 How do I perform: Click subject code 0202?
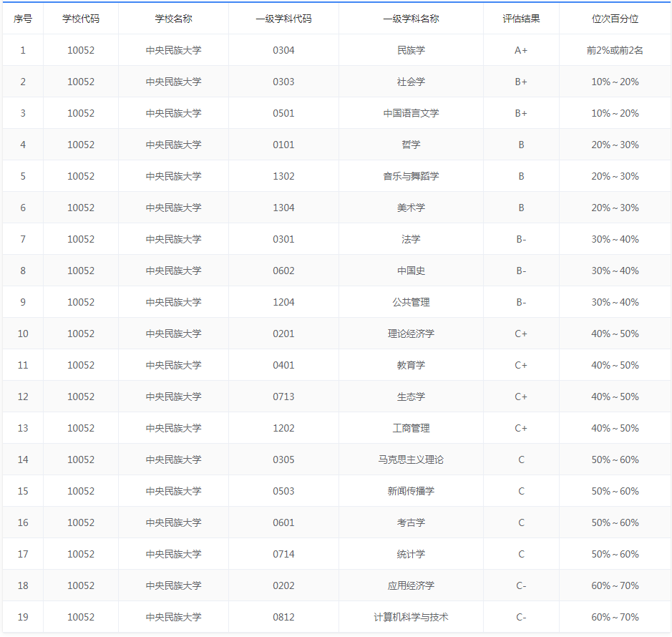click(x=283, y=586)
